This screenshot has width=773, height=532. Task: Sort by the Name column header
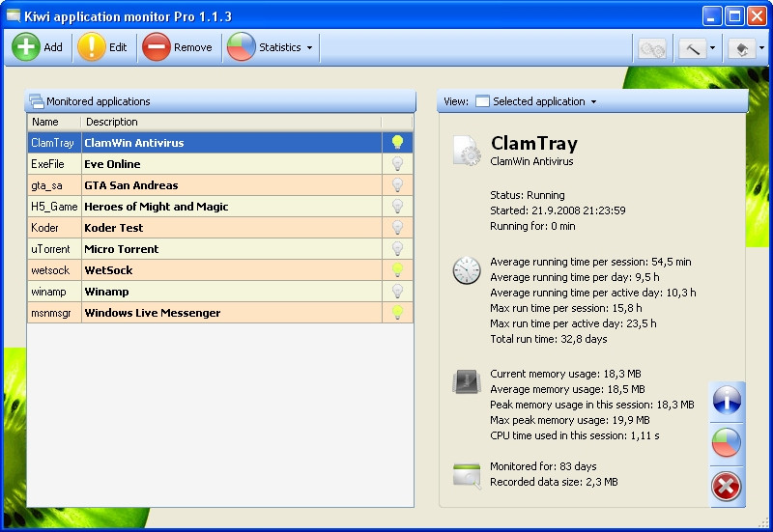coord(54,122)
